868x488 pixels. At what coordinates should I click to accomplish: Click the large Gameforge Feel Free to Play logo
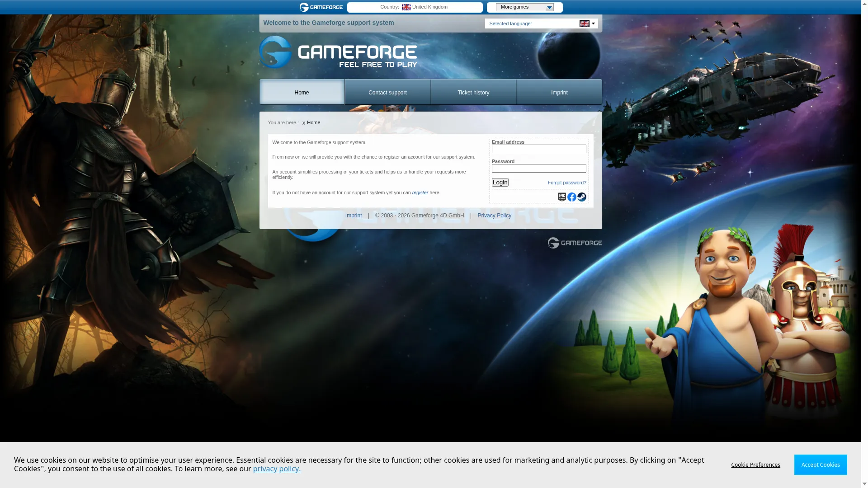[x=338, y=52]
